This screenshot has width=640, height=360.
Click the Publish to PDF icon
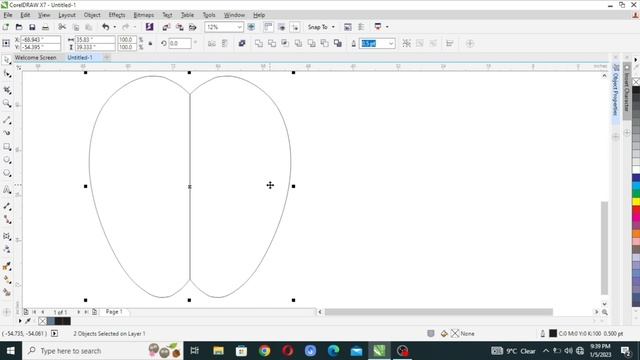point(193,27)
